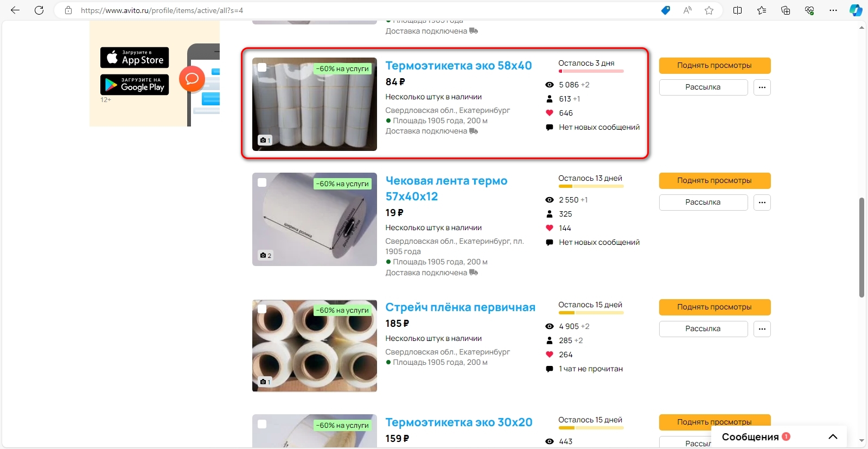Click "Поднять просмотры" for Чековая лента термо
868x449 pixels.
[715, 181]
